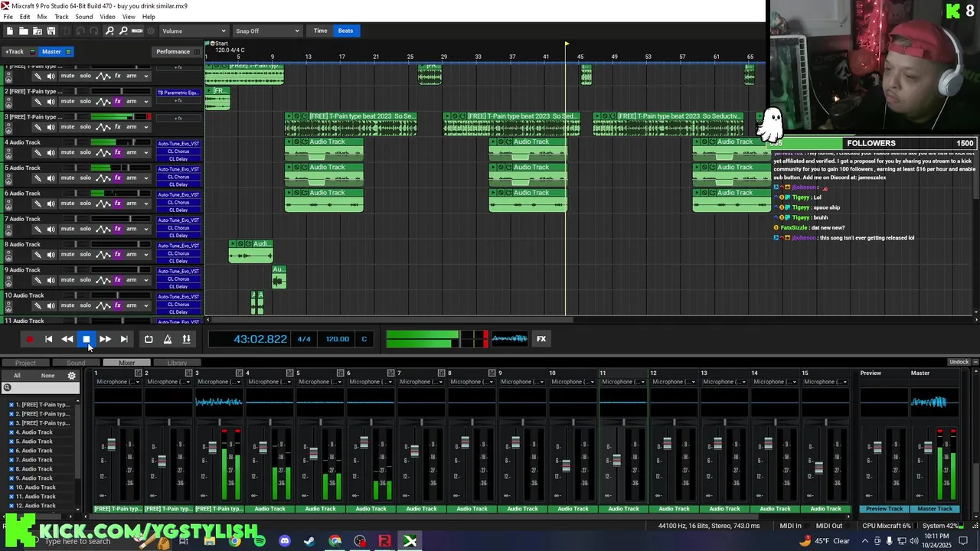980x551 pixels.
Task: Expand track 7 arm dropdown arrow
Action: 145,229
